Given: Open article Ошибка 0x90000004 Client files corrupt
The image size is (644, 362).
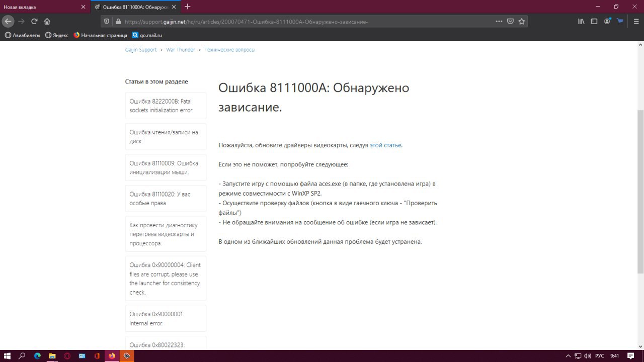Looking at the screenshot, I should pyautogui.click(x=166, y=279).
